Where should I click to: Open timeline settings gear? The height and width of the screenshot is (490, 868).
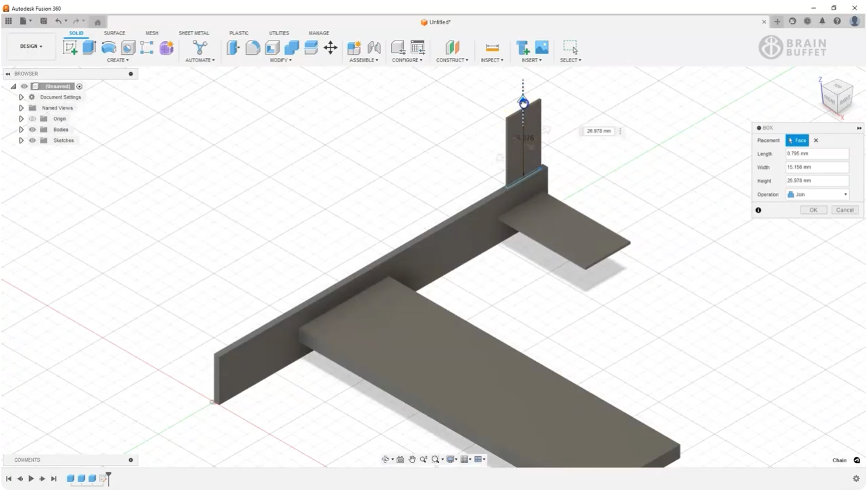click(857, 479)
